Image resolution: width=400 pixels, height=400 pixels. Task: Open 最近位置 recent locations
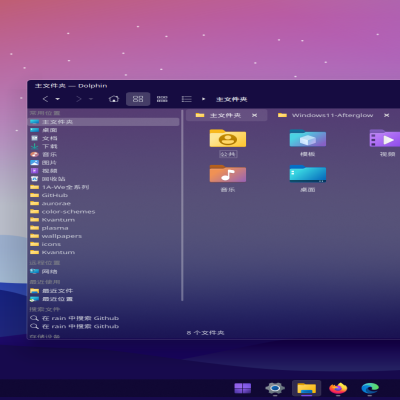[104, 299]
